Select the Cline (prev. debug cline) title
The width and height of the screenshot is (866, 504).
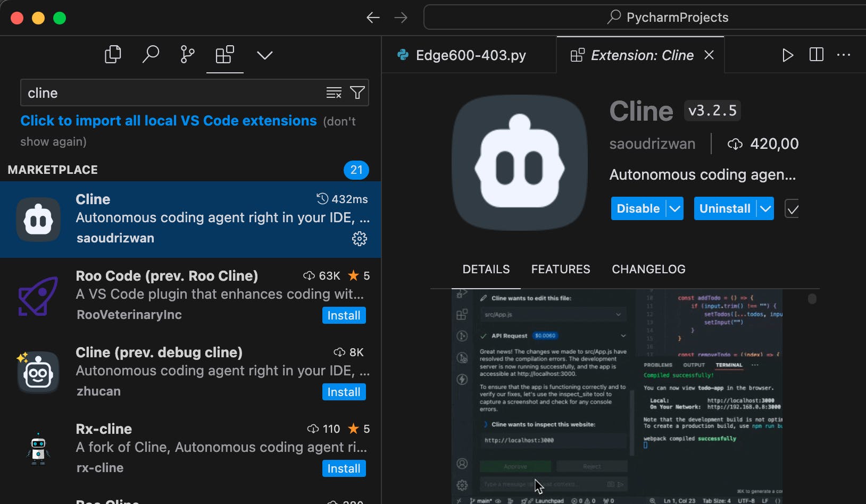tap(159, 352)
